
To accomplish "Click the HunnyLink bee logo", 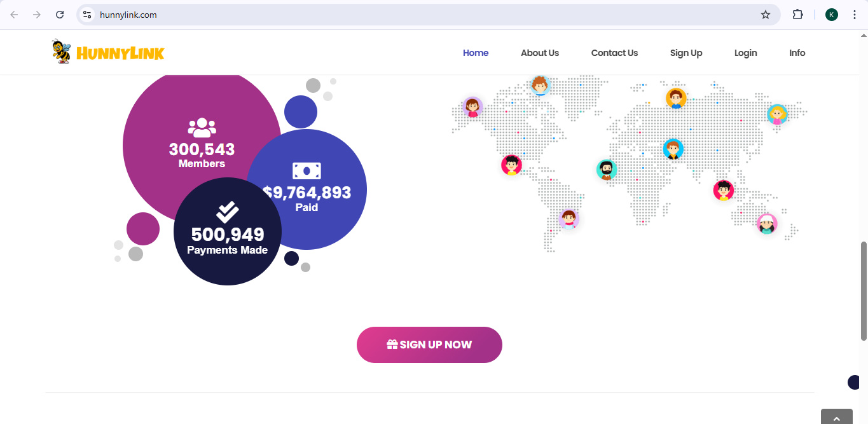I will tap(107, 52).
